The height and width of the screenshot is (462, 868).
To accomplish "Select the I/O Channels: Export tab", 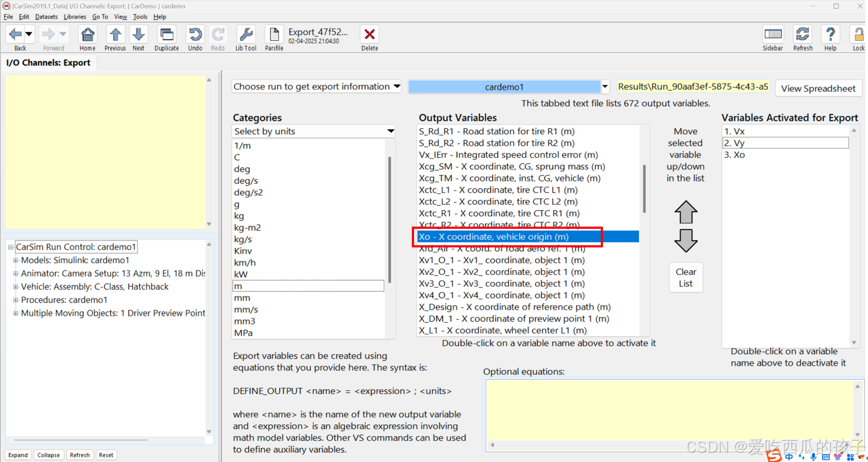I will pos(48,62).
